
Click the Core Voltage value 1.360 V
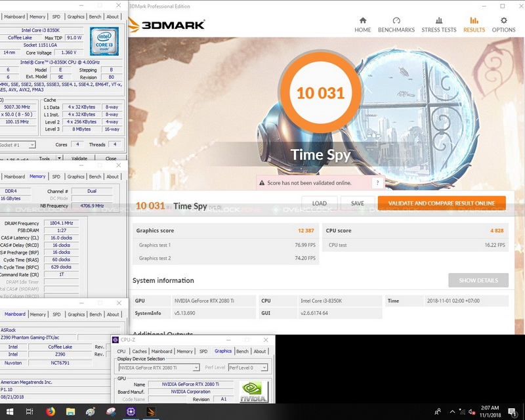click(x=69, y=52)
